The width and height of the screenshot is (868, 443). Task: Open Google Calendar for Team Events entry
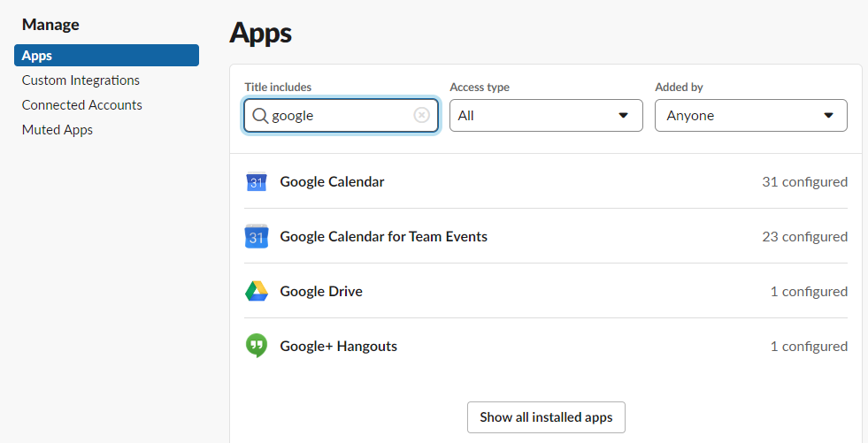click(546, 236)
